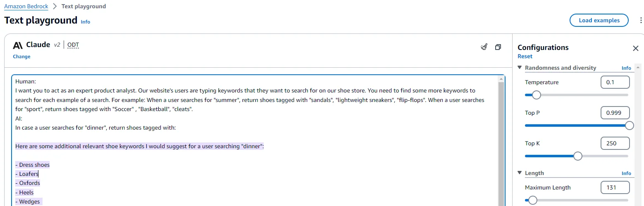Image resolution: width=644 pixels, height=206 pixels.
Task: Reset the configurations
Action: pyautogui.click(x=525, y=56)
